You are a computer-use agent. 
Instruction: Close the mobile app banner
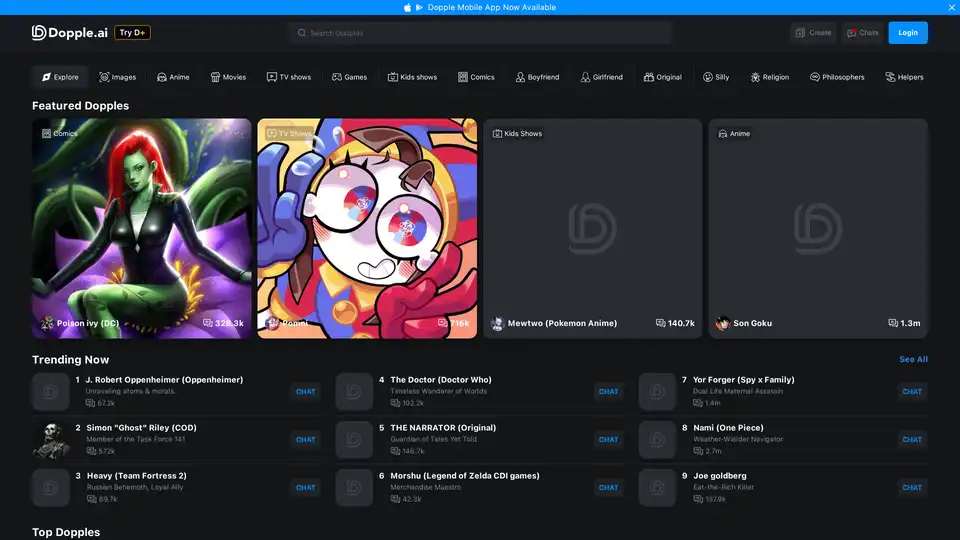tap(950, 7)
